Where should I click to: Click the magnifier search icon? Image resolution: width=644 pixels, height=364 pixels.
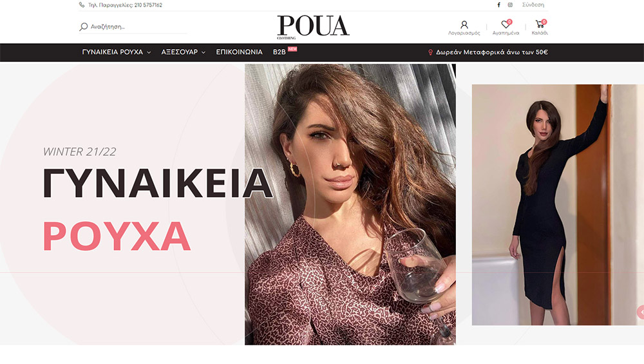point(83,26)
